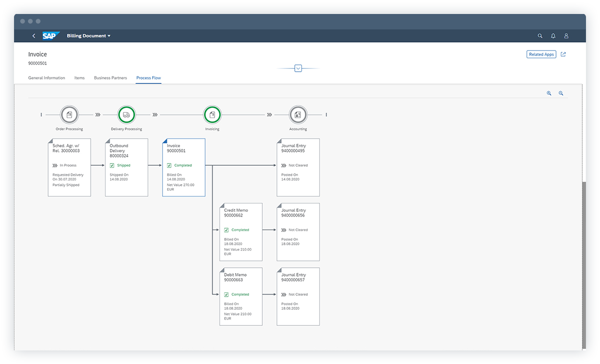Open the Billing Document title dropdown

pyautogui.click(x=89, y=35)
